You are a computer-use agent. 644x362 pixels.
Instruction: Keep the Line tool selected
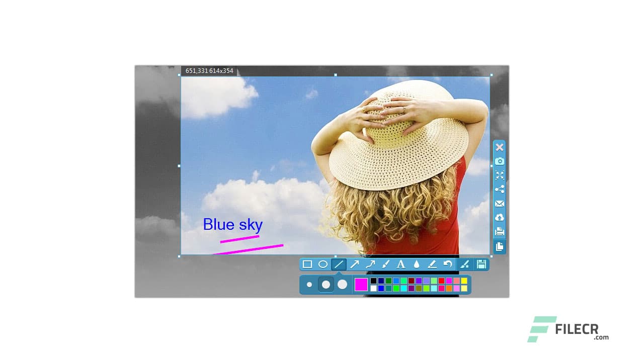[x=339, y=264]
